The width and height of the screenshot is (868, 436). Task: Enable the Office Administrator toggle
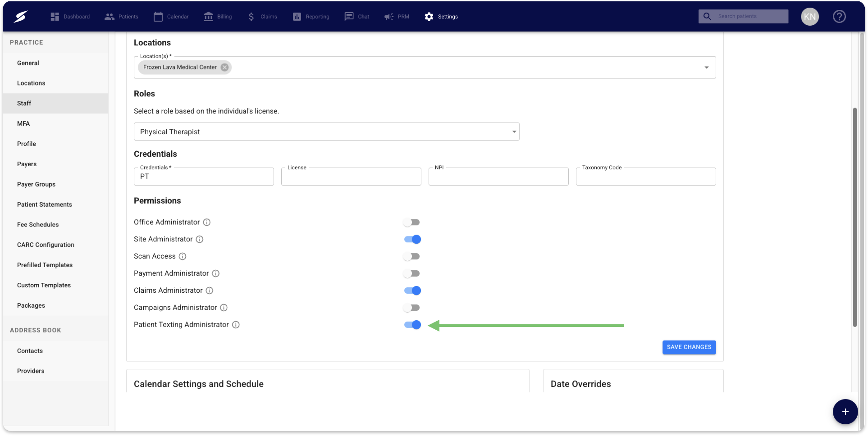pyautogui.click(x=411, y=222)
